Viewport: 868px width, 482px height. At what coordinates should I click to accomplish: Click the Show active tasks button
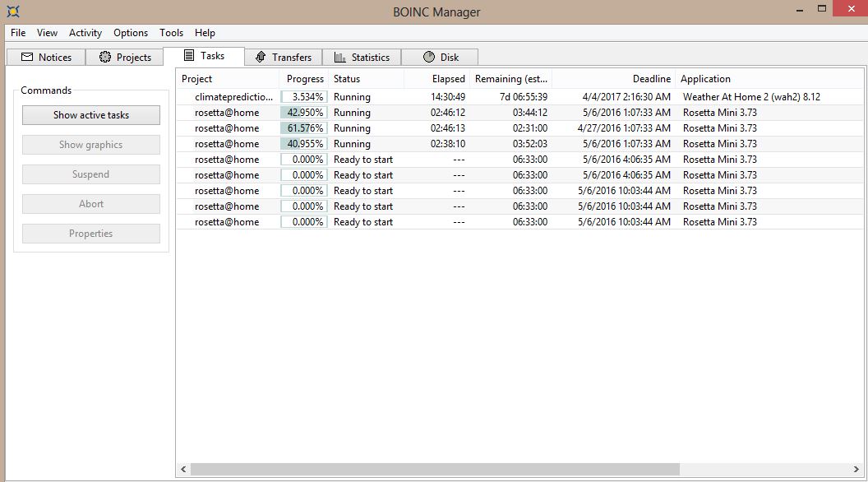[91, 115]
